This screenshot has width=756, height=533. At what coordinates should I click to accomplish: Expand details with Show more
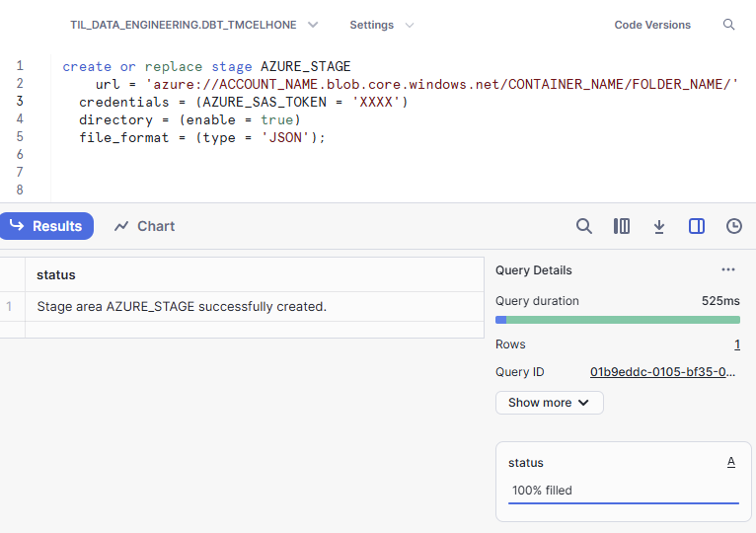point(549,403)
